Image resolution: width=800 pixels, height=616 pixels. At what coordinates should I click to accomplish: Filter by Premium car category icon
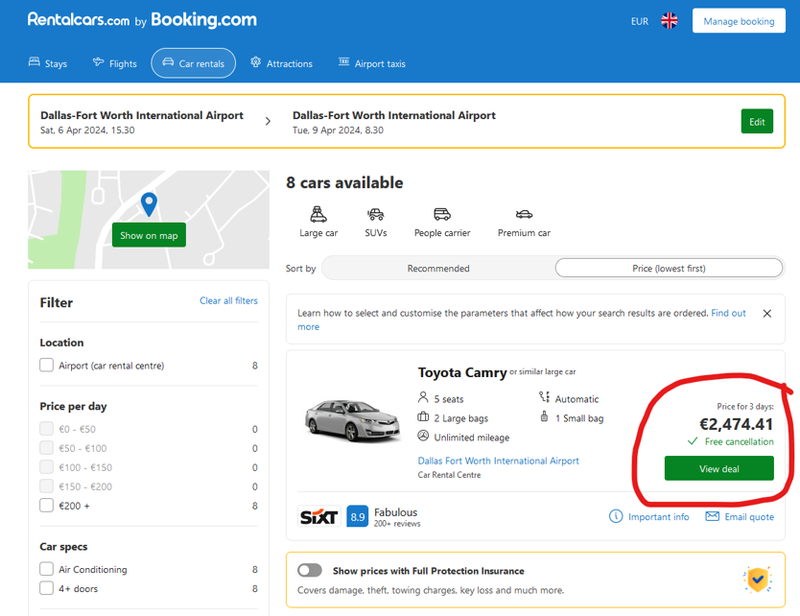pyautogui.click(x=524, y=221)
